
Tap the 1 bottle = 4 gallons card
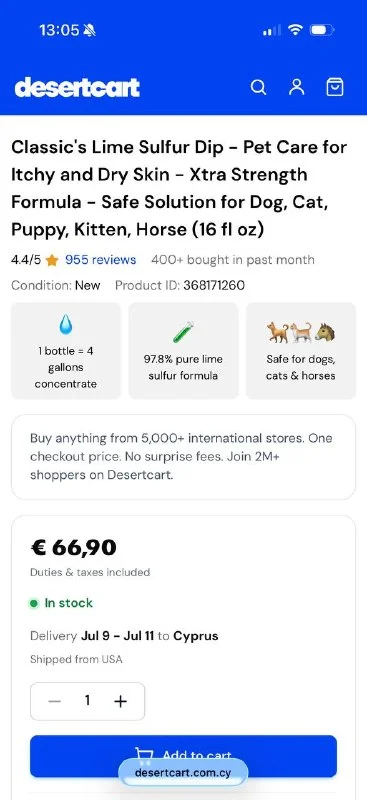(66, 351)
